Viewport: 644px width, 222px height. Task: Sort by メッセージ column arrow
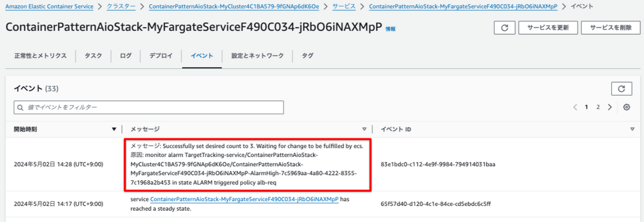(x=364, y=129)
